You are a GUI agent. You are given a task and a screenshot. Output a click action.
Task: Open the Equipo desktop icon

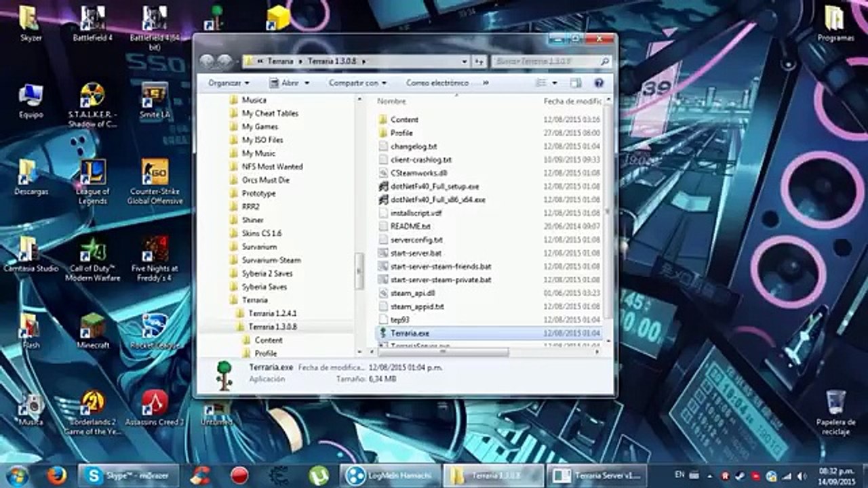(x=31, y=100)
